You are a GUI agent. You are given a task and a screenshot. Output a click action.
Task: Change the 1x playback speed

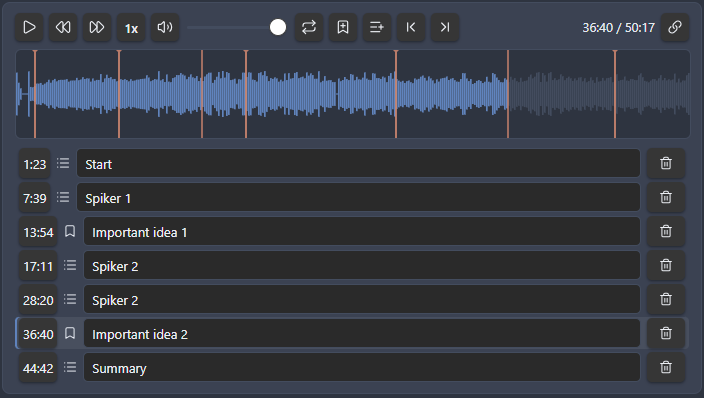(131, 27)
